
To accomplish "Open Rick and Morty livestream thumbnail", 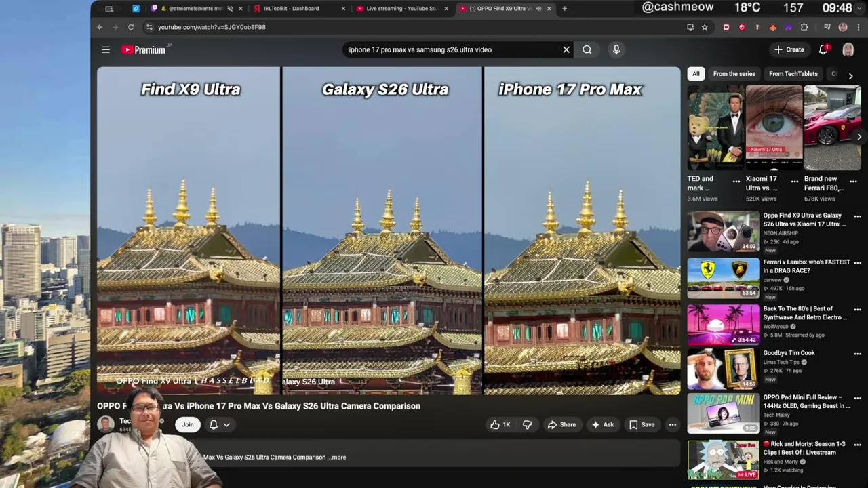I will point(724,459).
